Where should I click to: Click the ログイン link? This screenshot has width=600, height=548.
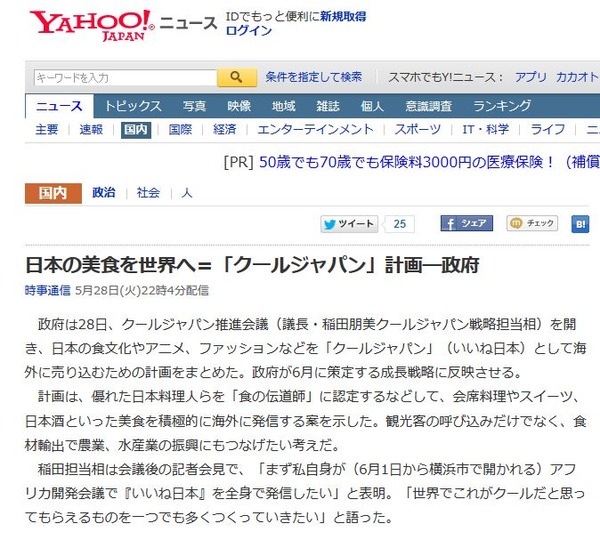pos(249,31)
